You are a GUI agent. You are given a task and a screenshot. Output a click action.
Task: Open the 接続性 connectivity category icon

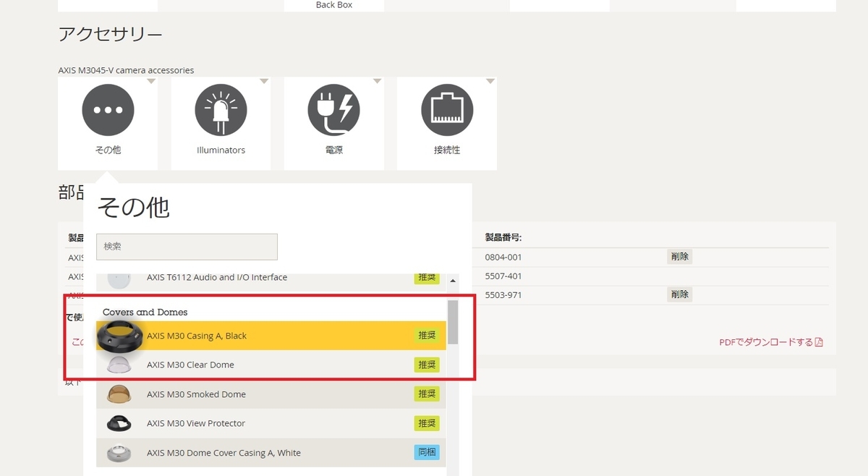coord(447,111)
